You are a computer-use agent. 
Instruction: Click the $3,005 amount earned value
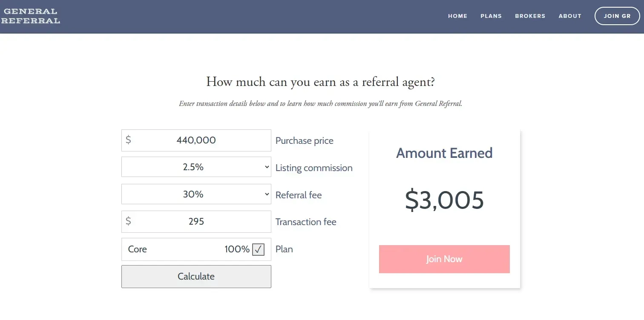[444, 200]
